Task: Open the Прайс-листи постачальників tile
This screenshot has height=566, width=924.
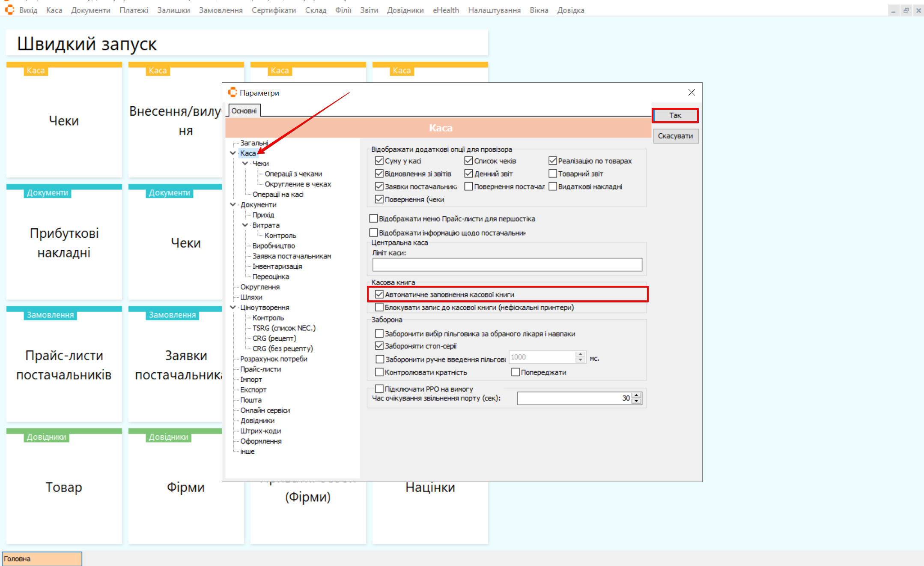Action: [64, 365]
